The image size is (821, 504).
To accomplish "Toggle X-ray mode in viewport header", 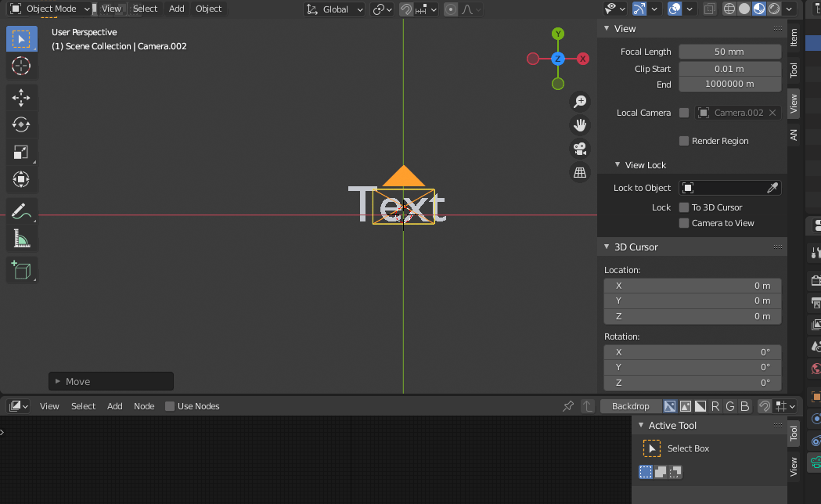I will tap(710, 9).
